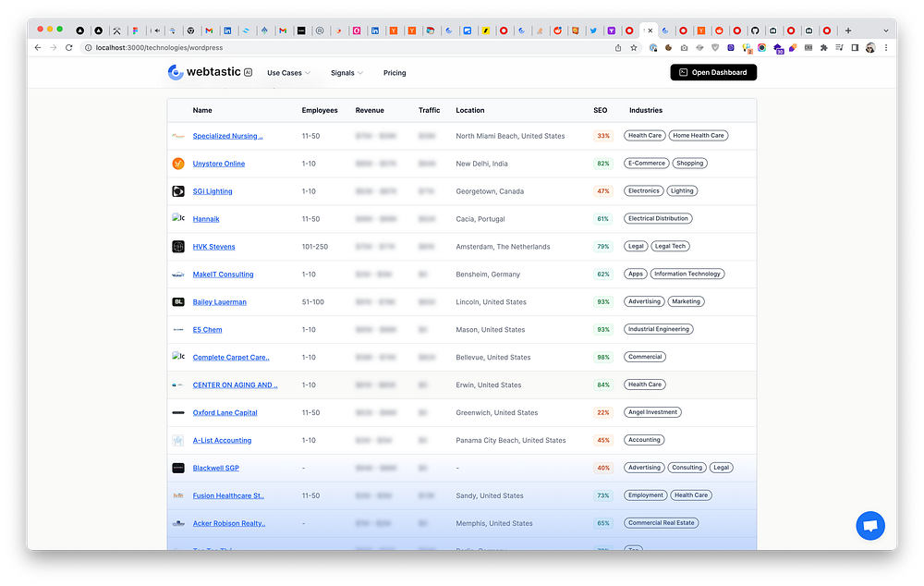The image size is (924, 586).
Task: Open the Acker Robison Realty link
Action: click(x=229, y=524)
